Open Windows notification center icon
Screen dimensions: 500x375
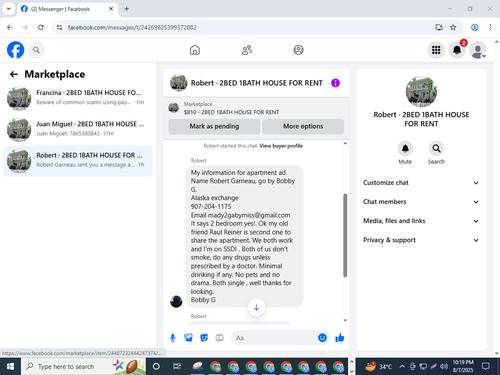(486, 367)
